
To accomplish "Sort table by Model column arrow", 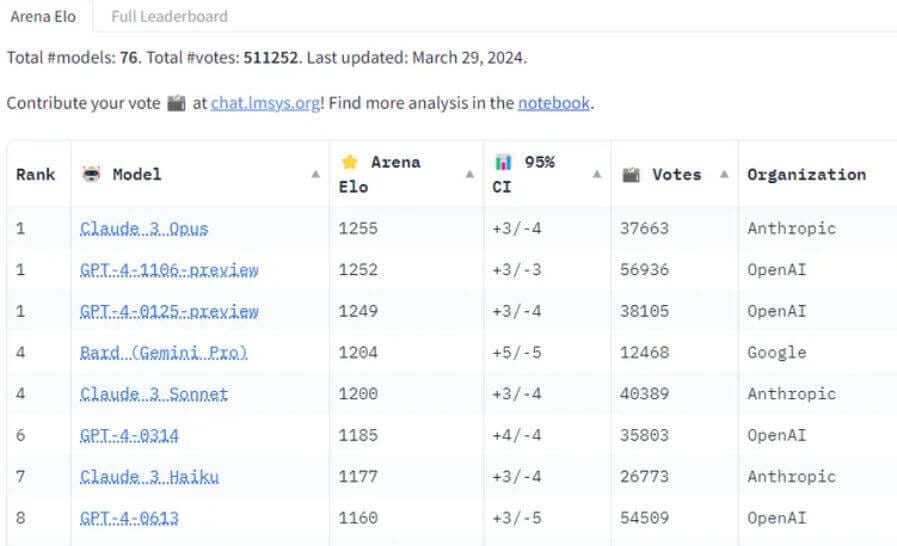I will tap(315, 174).
